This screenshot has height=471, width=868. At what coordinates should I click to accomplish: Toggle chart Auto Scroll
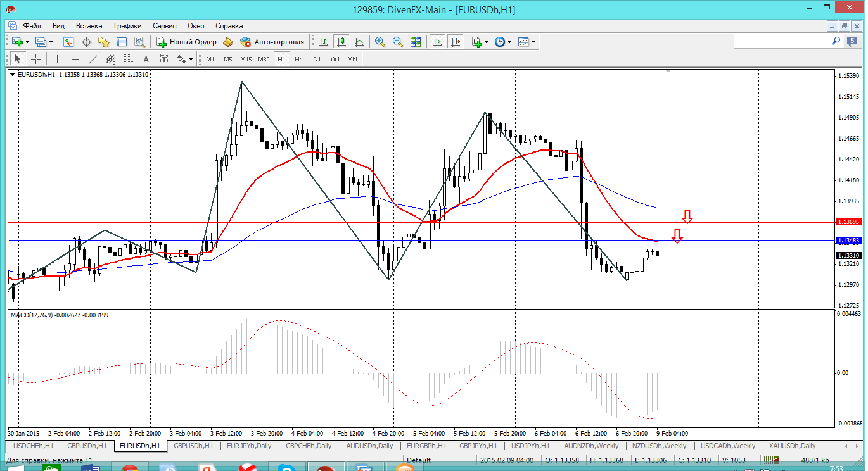coord(437,42)
